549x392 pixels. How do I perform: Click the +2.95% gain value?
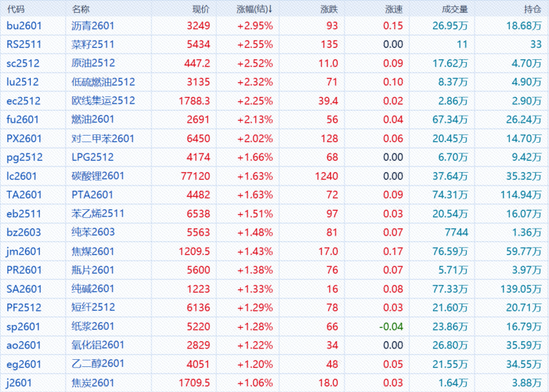pyautogui.click(x=255, y=26)
